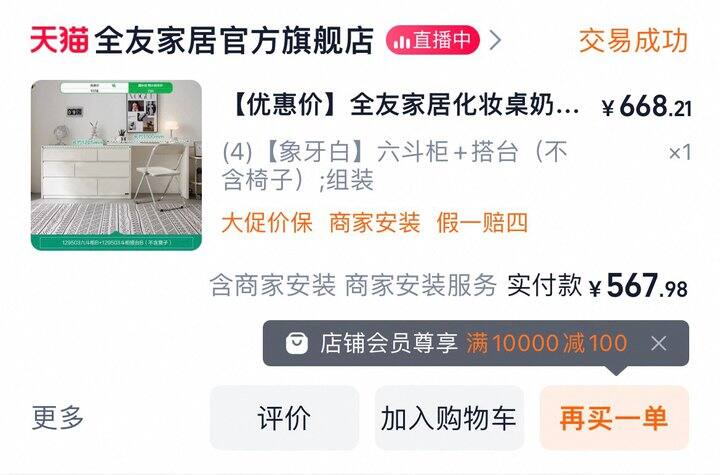Tap the 大促价保 price protection tag
Screen dimensions: 720x475
click(267, 223)
